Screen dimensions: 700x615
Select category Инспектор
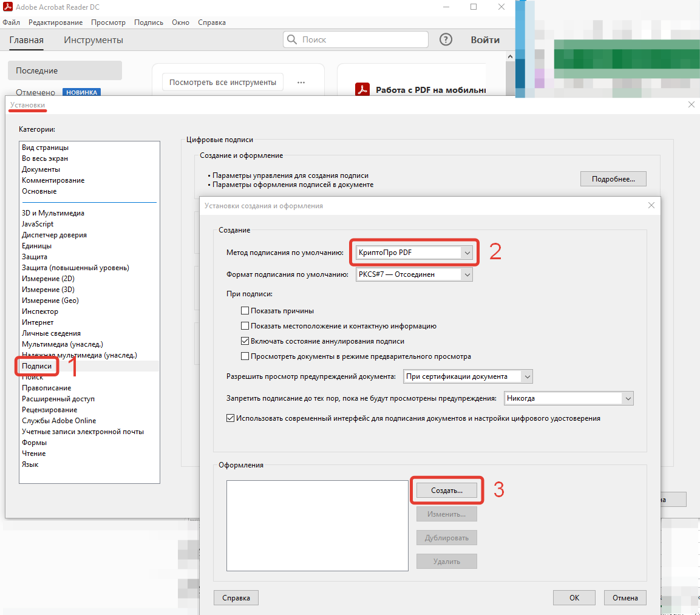coord(39,311)
